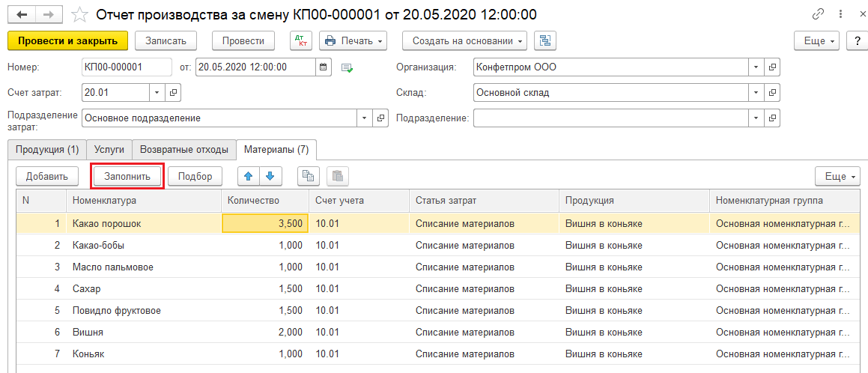Open document structure (related documents) icon
868x373 pixels.
pyautogui.click(x=545, y=40)
